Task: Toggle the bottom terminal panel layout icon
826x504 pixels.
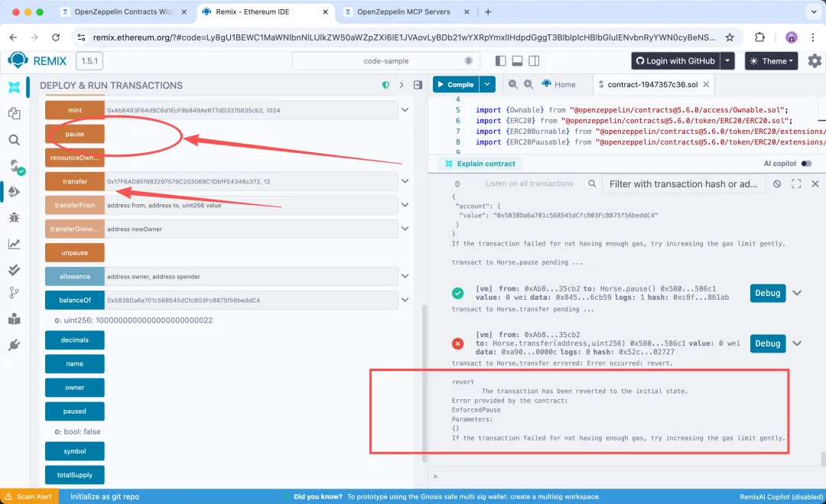Action: pyautogui.click(x=517, y=60)
